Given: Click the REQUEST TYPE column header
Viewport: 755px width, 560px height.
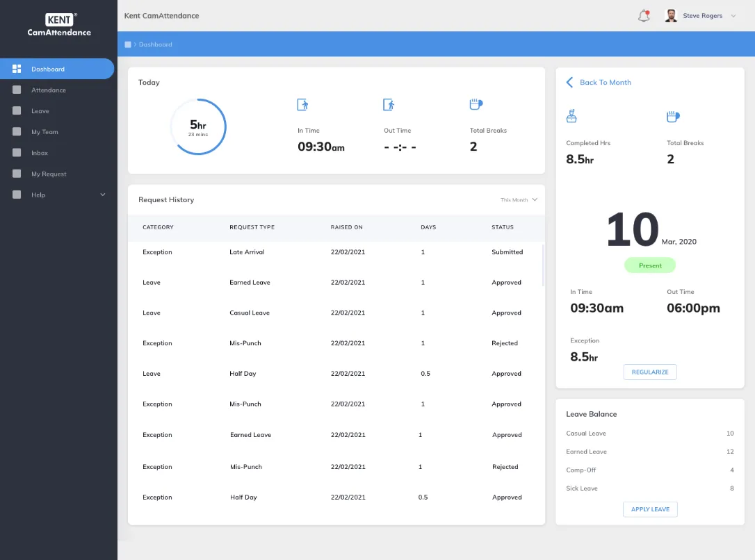Looking at the screenshot, I should tap(252, 227).
